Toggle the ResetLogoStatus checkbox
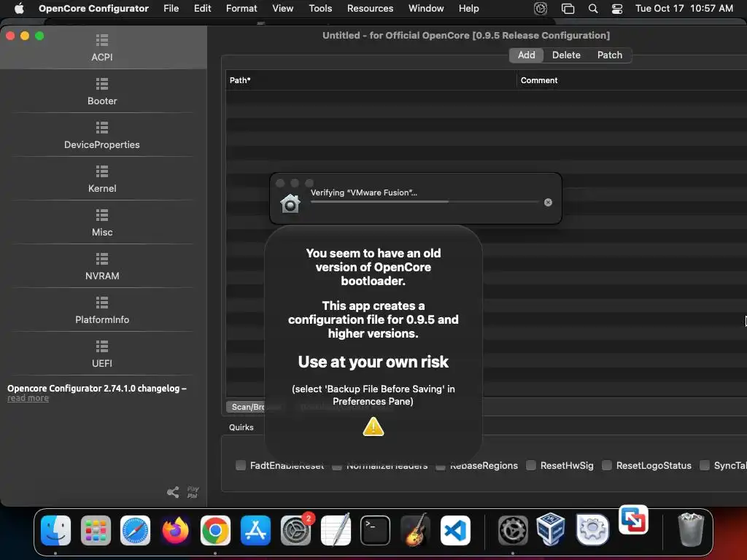Screen dimensions: 747x560 [x=607, y=465]
